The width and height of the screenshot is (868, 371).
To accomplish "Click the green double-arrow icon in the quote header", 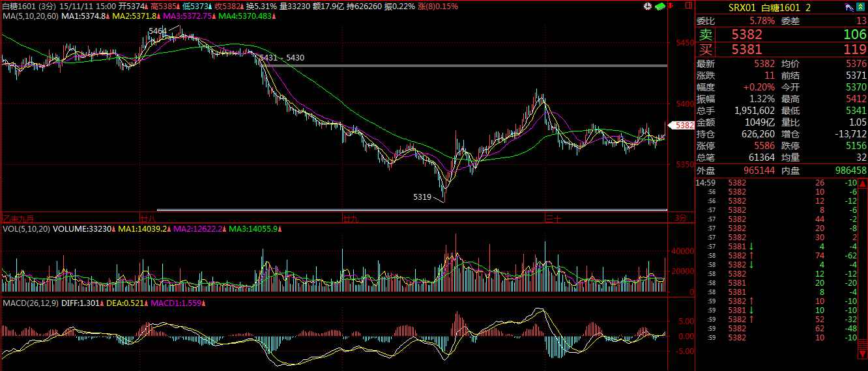I will 861,7.
